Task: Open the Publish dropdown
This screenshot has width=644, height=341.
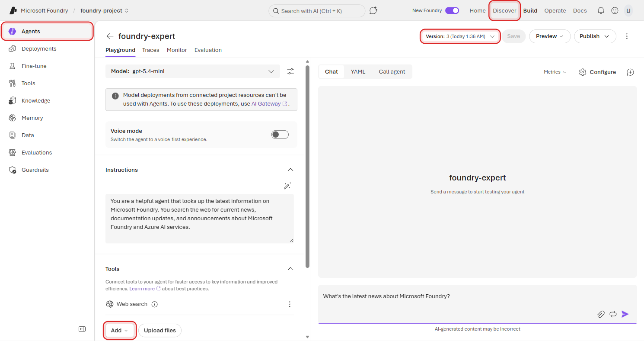Action: [x=595, y=36]
